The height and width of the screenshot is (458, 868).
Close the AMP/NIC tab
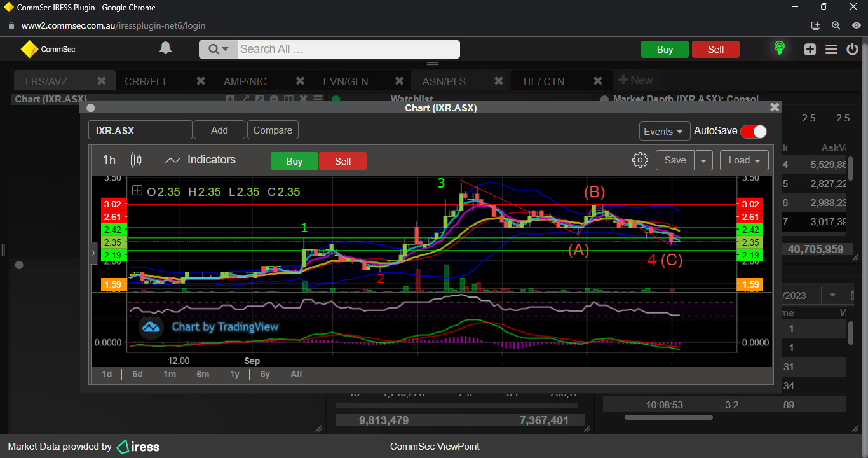point(300,81)
